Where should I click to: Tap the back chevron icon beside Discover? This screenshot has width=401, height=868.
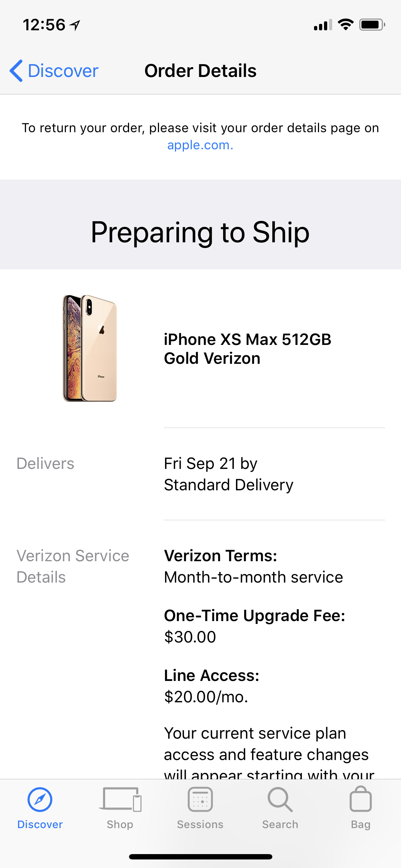pyautogui.click(x=16, y=71)
